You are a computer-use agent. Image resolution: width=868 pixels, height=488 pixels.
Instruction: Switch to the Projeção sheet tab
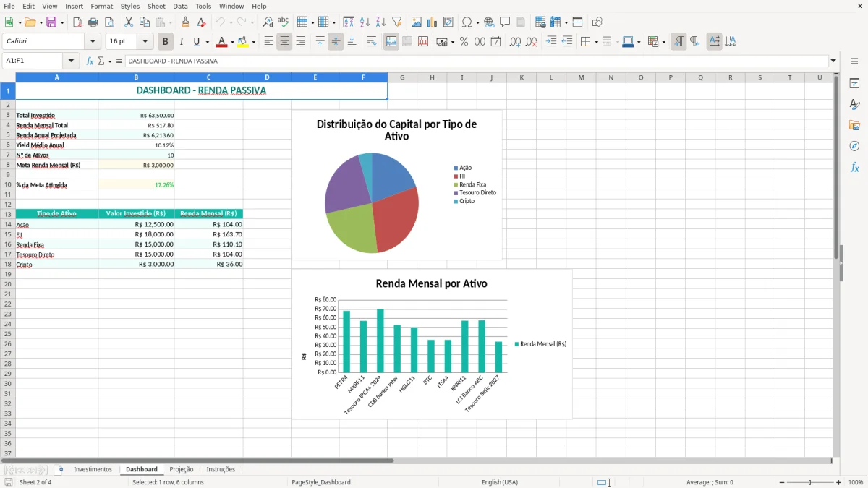[x=181, y=469]
